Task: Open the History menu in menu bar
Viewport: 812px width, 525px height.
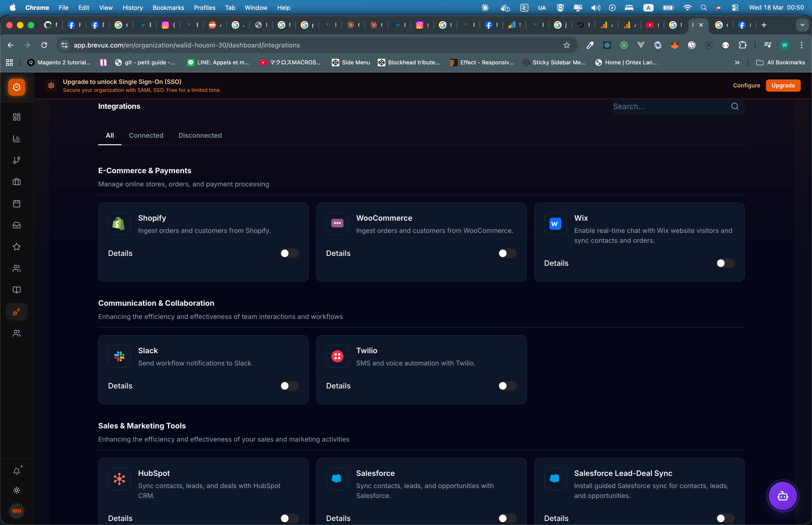Action: point(133,8)
